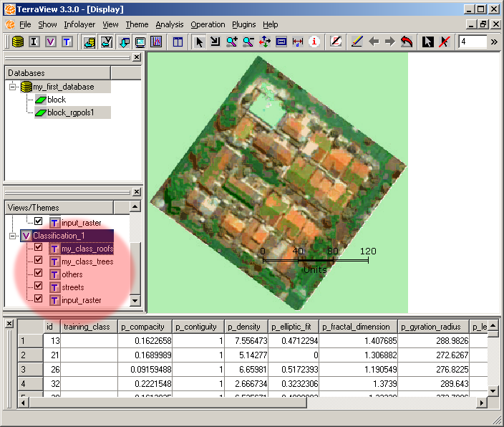Open the Analysis menu

tap(170, 24)
